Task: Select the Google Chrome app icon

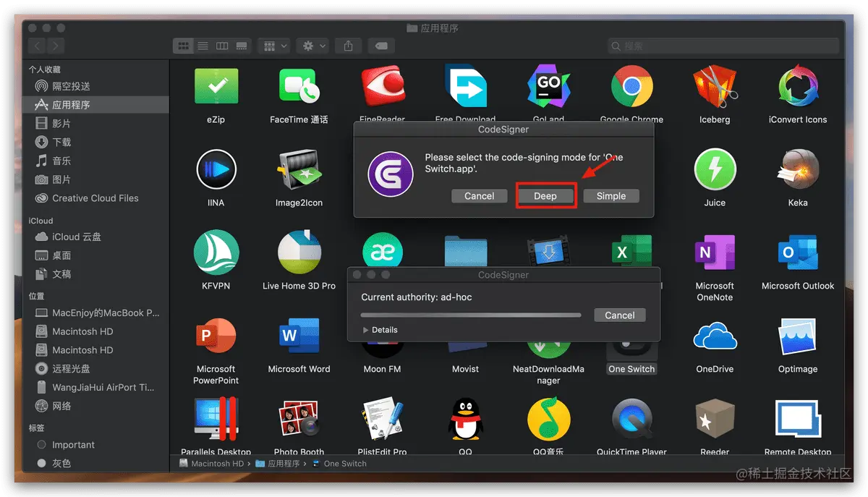Action: pos(631,88)
